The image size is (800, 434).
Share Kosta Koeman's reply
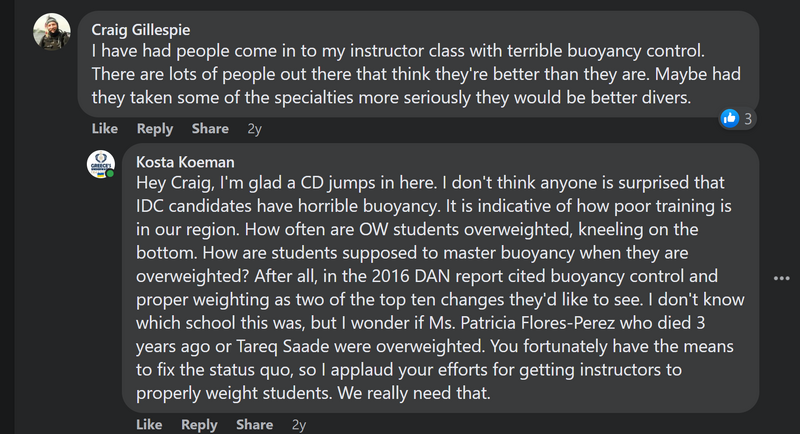click(255, 424)
